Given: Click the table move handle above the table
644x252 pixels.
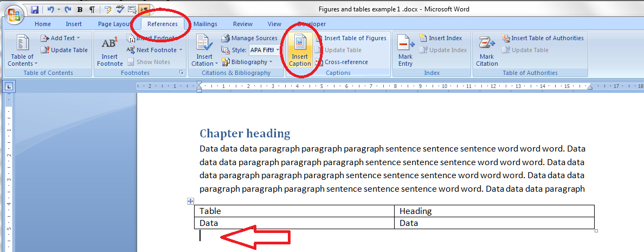Looking at the screenshot, I should click(x=190, y=201).
